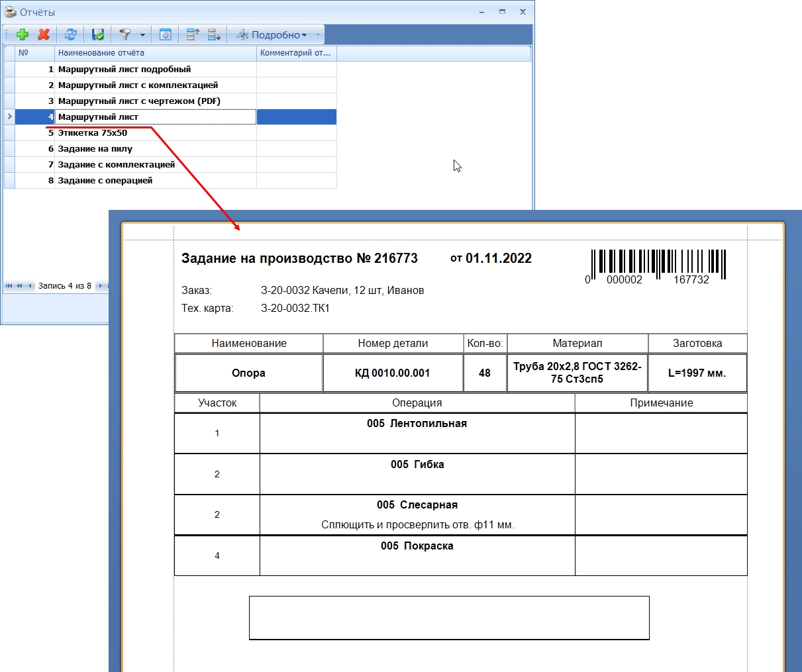Add a new report with green plus
Screen dimensions: 802x672
(x=23, y=34)
